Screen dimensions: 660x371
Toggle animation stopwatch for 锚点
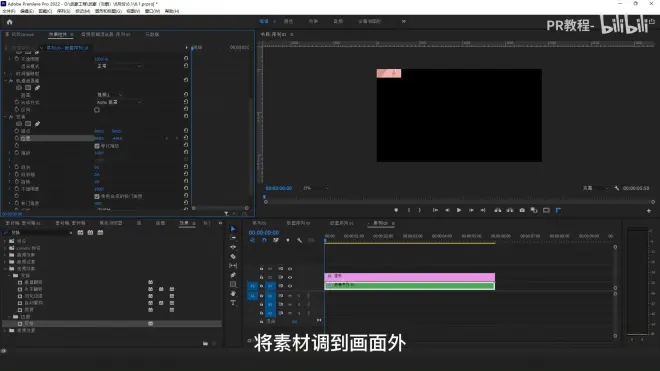point(17,131)
